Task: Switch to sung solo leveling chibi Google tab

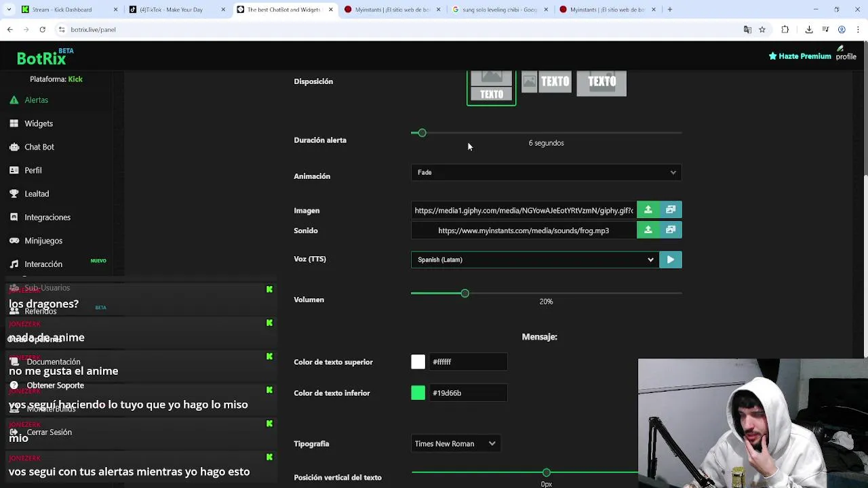Action: pos(500,9)
